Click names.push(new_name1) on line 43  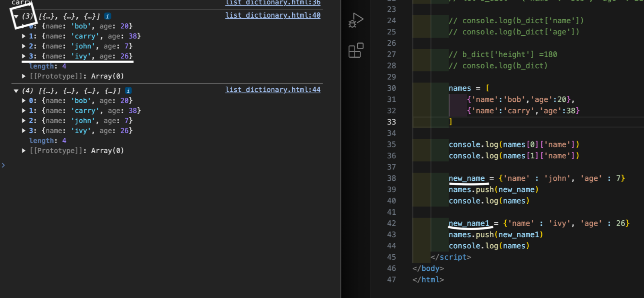[x=496, y=234]
